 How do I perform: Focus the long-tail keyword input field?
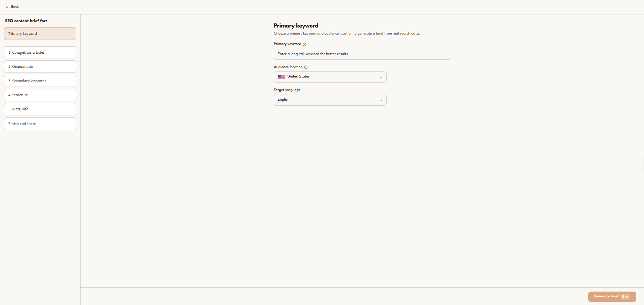coord(362,54)
